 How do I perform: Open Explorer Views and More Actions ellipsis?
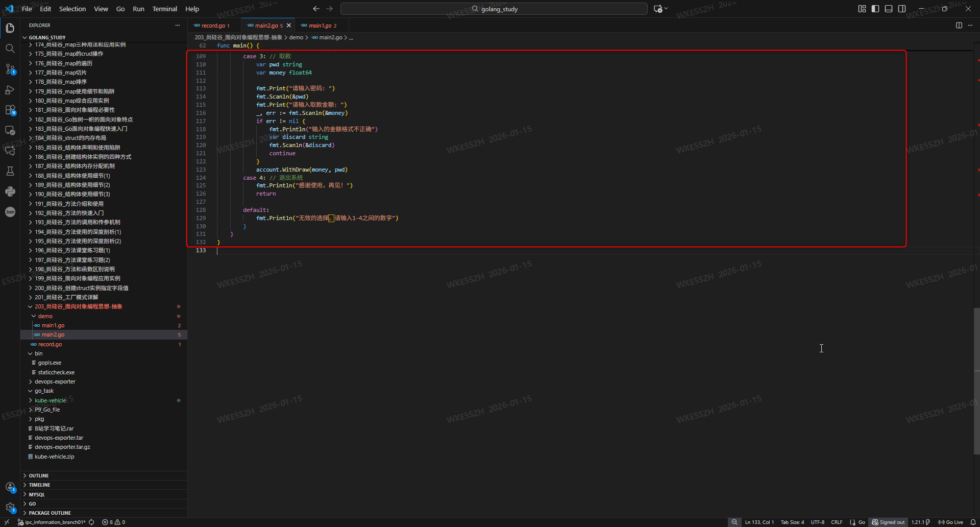coord(178,25)
